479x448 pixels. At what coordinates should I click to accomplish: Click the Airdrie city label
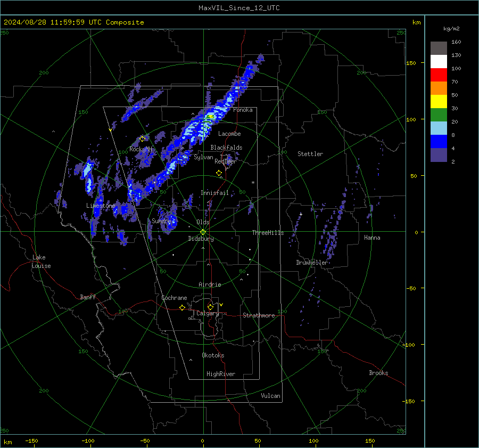(x=210, y=284)
